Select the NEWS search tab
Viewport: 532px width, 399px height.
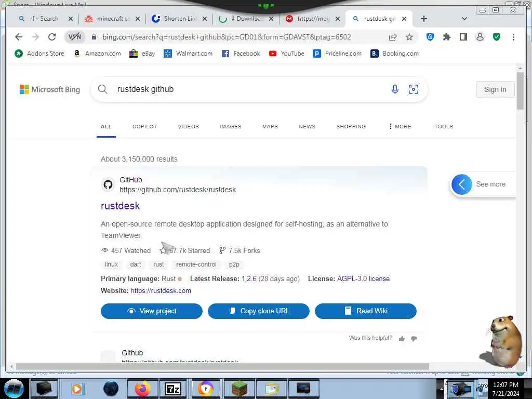click(x=307, y=126)
